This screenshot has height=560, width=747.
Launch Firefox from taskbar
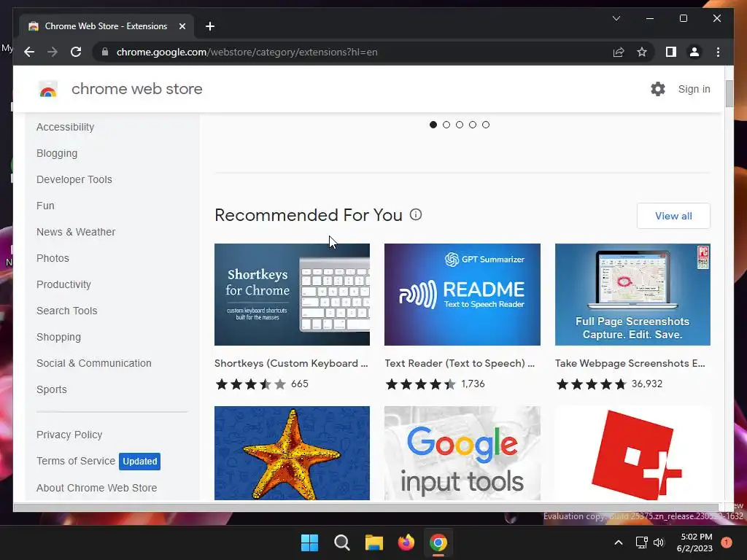[406, 542]
